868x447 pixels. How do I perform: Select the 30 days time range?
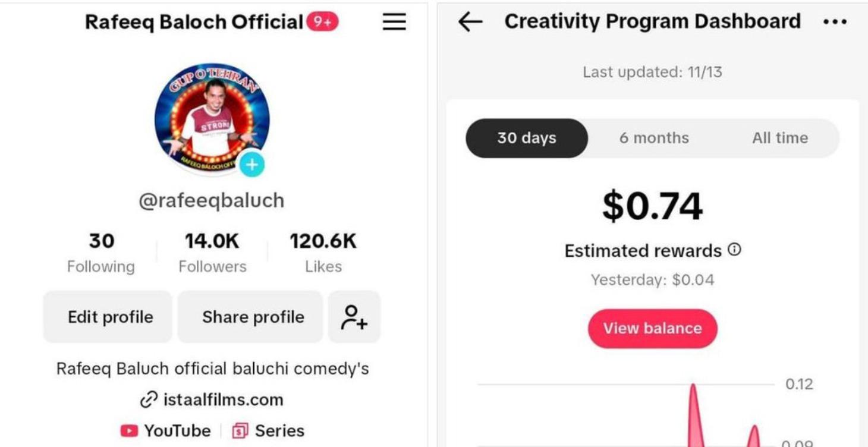tap(527, 138)
